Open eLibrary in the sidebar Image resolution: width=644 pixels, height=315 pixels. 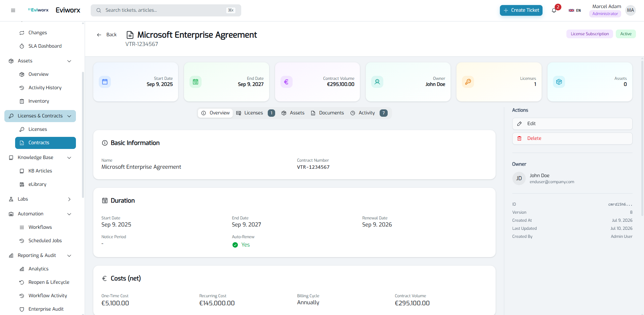coord(45,184)
